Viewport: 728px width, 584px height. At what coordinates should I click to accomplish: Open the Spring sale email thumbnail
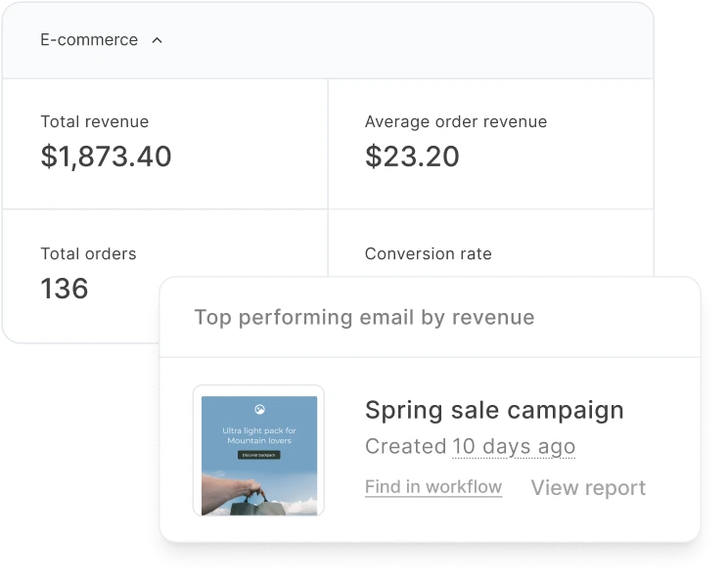[258, 451]
